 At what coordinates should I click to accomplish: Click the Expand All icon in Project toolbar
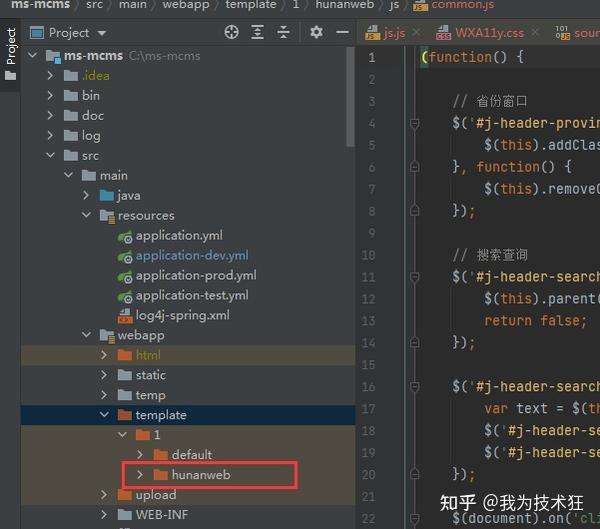coord(257,32)
